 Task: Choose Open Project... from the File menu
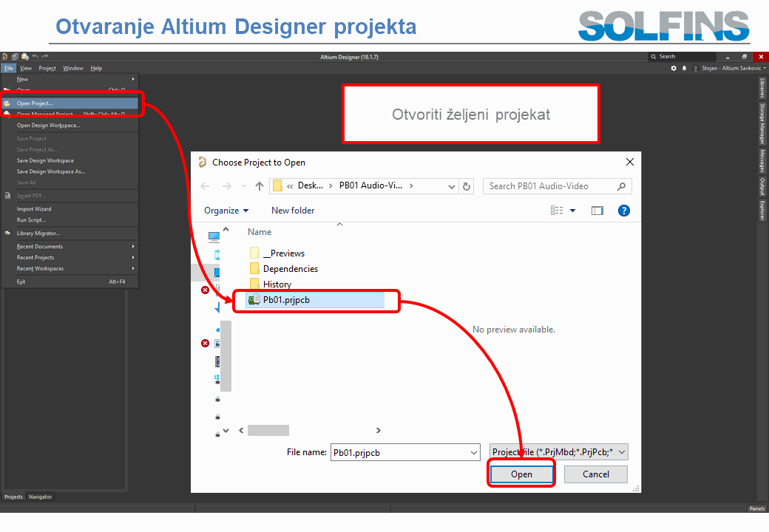tap(35, 103)
